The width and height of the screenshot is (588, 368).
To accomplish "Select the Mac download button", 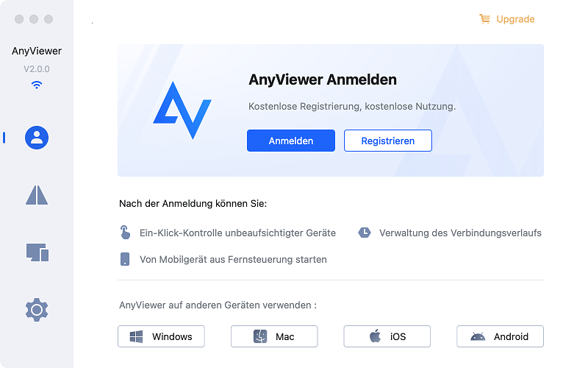I will click(274, 336).
